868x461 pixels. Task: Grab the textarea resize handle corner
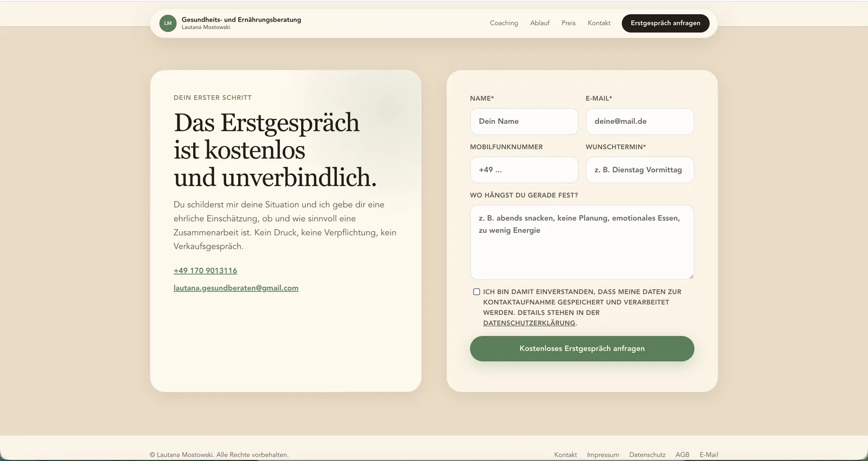click(691, 276)
